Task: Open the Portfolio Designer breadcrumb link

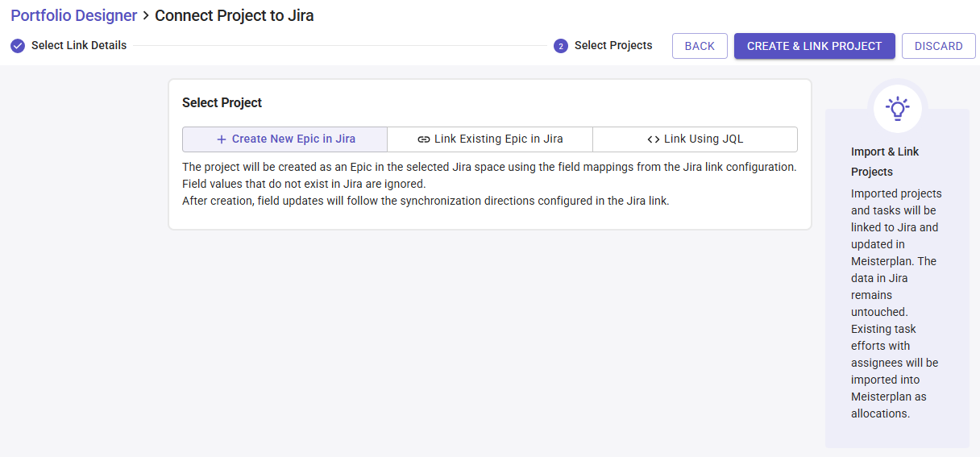Action: click(73, 15)
